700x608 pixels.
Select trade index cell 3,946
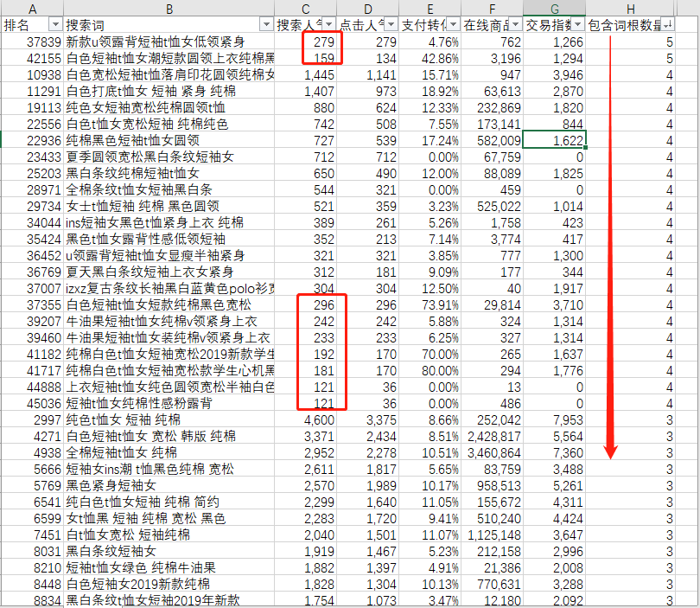pyautogui.click(x=555, y=75)
